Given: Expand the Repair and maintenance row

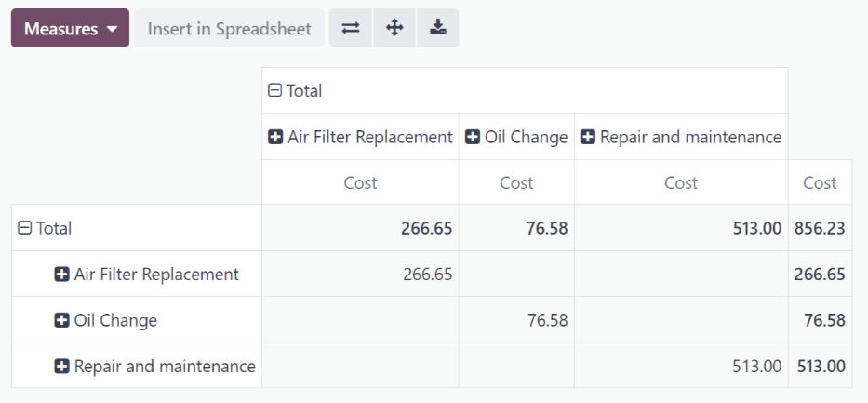Looking at the screenshot, I should (154, 367).
